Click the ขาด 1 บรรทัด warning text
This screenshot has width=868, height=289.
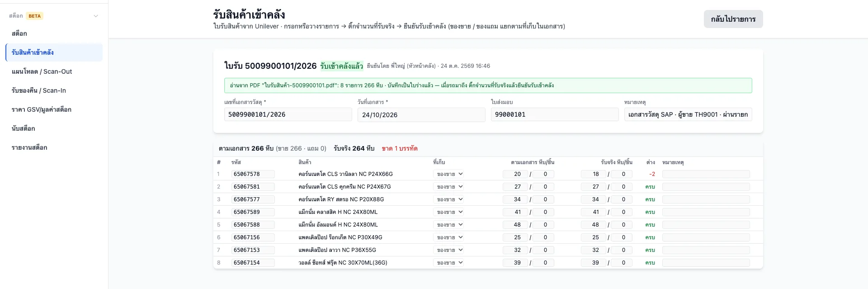[x=400, y=148]
